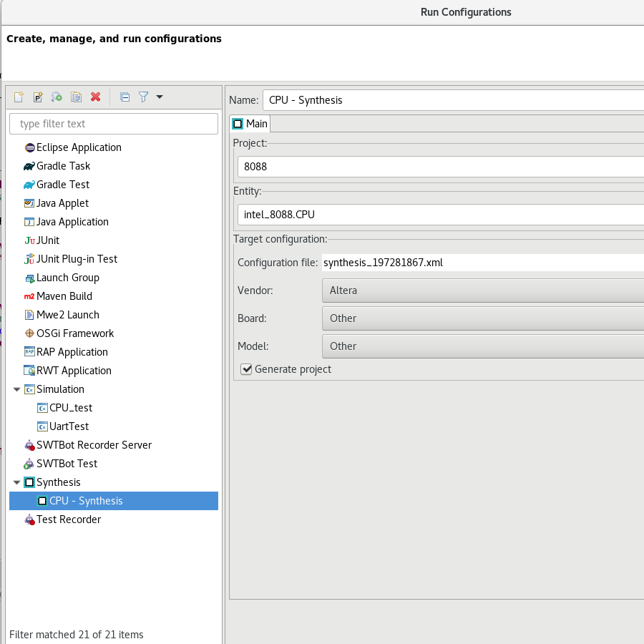Uncheck the Generate project checkbox
The height and width of the screenshot is (644, 644).
click(247, 369)
